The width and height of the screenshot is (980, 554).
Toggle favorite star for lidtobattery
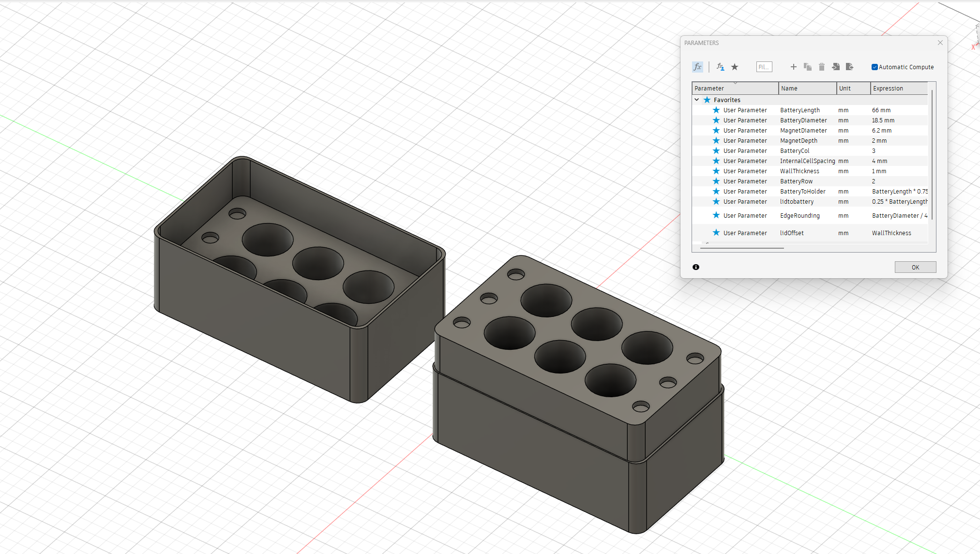716,202
